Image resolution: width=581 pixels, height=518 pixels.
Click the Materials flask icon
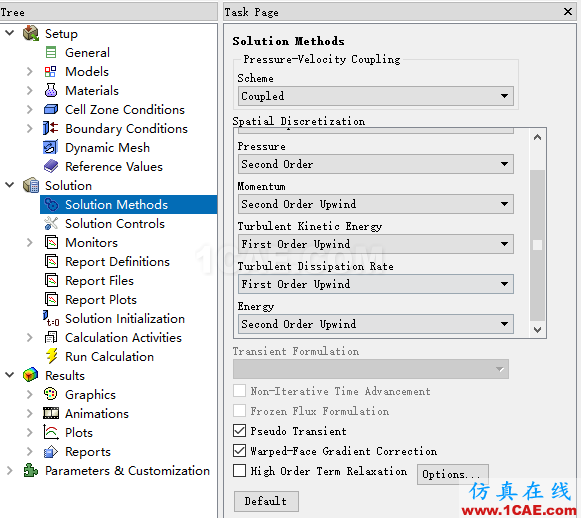point(51,90)
